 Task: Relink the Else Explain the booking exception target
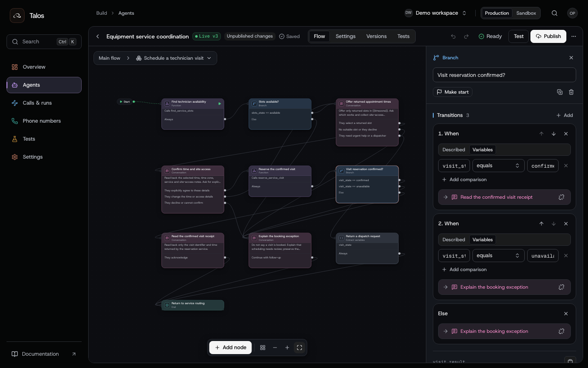(x=561, y=331)
